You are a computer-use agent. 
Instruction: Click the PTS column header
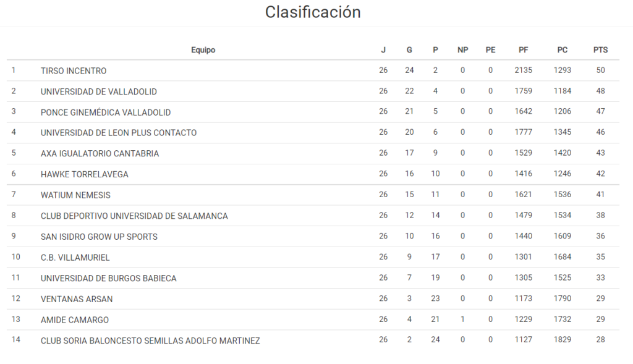pyautogui.click(x=600, y=50)
